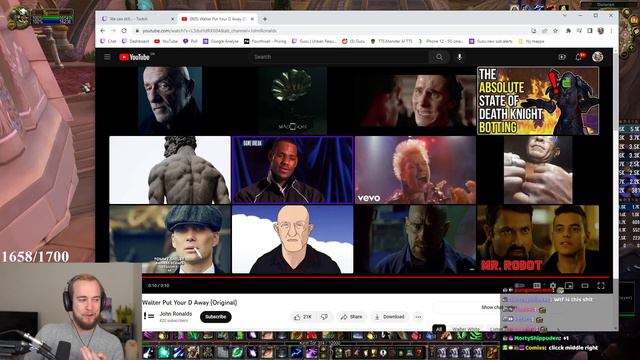Open the cartoon bald man thumbnail
The image size is (640, 360).
293,239
